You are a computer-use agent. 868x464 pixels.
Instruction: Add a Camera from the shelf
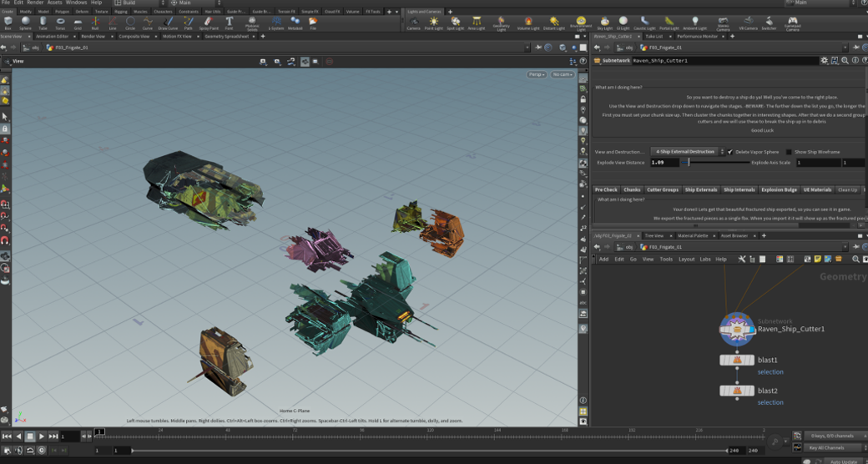point(413,23)
